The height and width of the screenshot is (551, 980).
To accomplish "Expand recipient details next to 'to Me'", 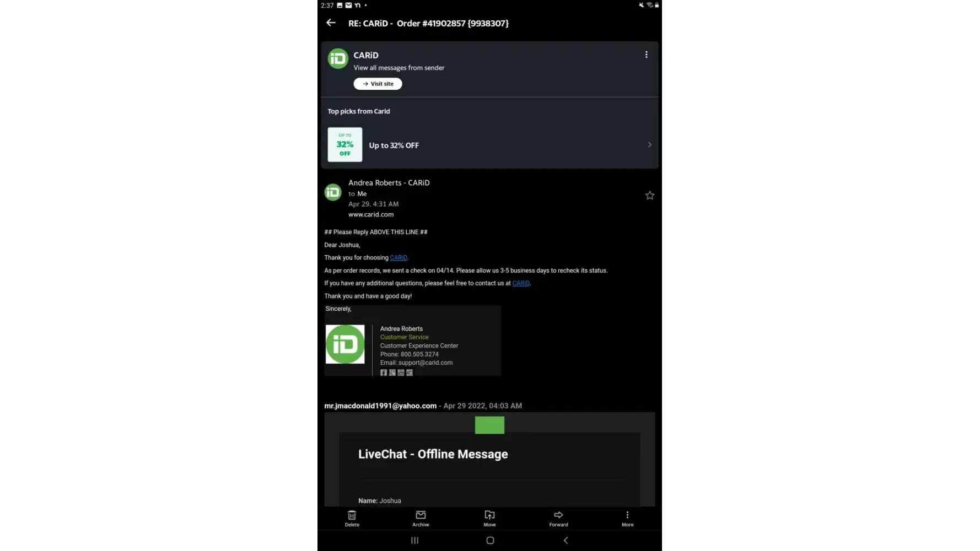I will coord(357,194).
